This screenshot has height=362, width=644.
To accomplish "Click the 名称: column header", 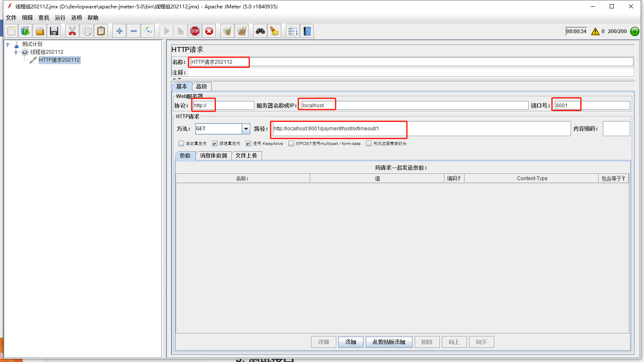I will (x=243, y=178).
